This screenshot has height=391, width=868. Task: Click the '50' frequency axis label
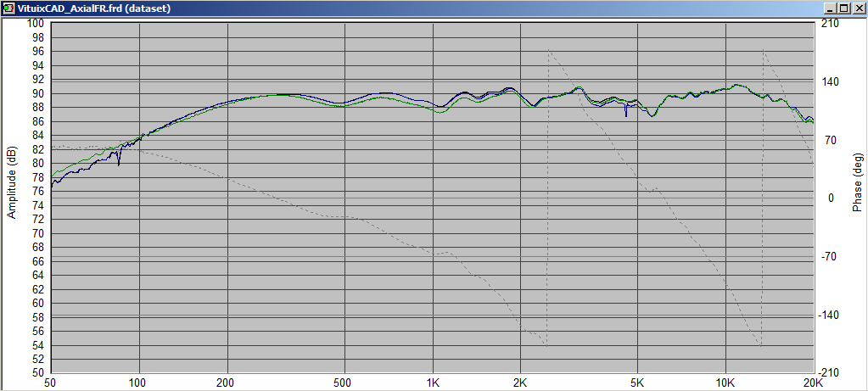50,383
